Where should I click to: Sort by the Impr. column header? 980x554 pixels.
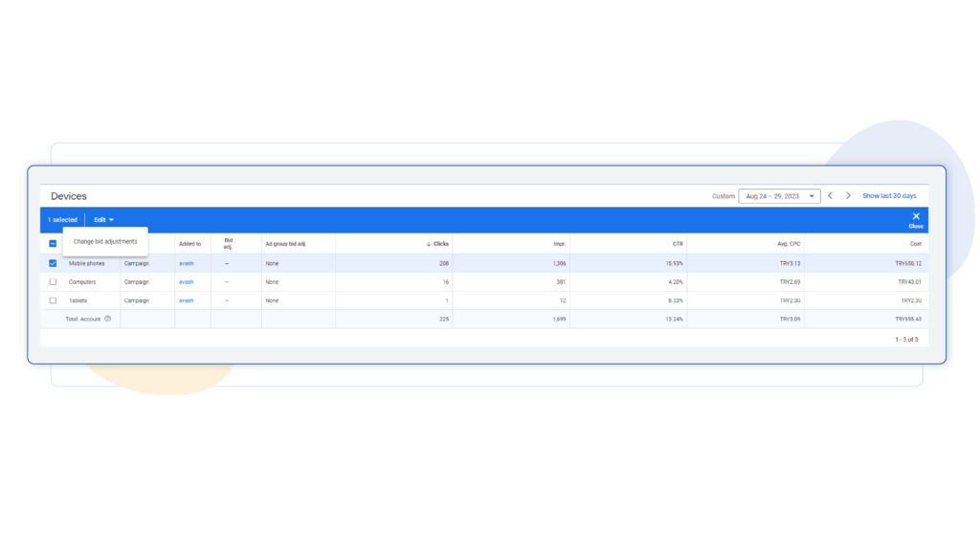[559, 244]
